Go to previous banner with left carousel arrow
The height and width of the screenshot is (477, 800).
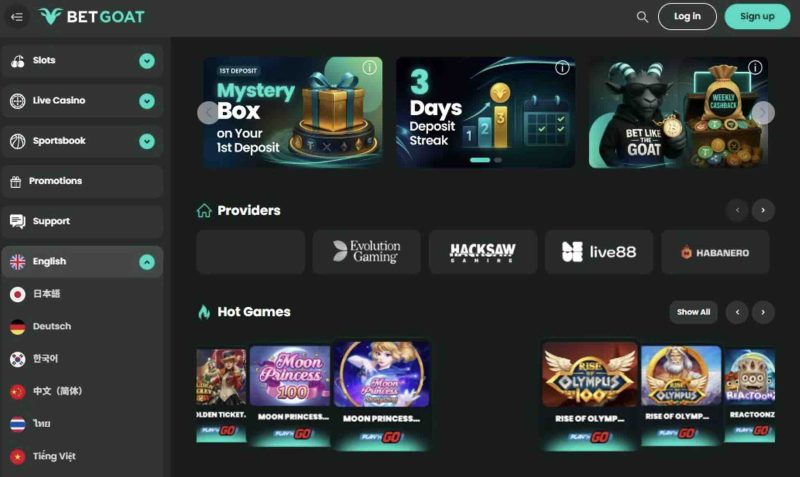(208, 113)
